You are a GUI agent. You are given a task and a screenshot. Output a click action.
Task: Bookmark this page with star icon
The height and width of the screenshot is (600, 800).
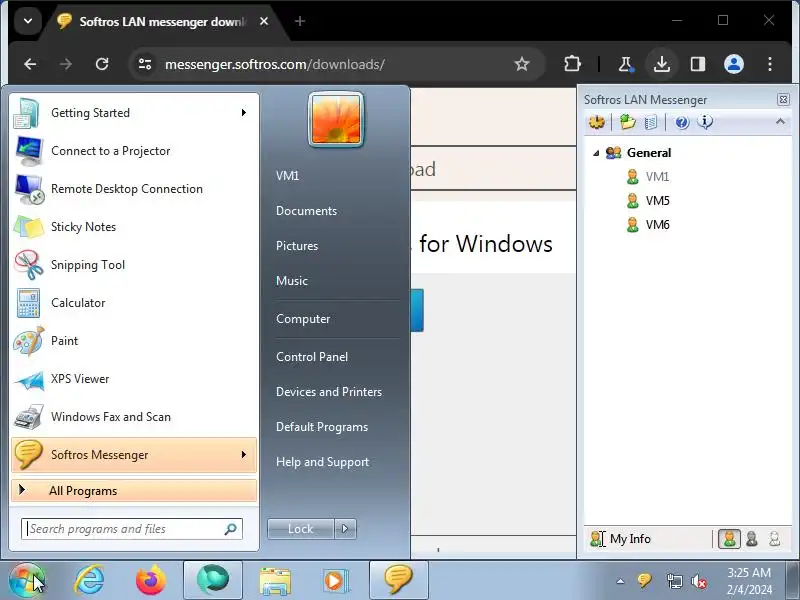(521, 64)
